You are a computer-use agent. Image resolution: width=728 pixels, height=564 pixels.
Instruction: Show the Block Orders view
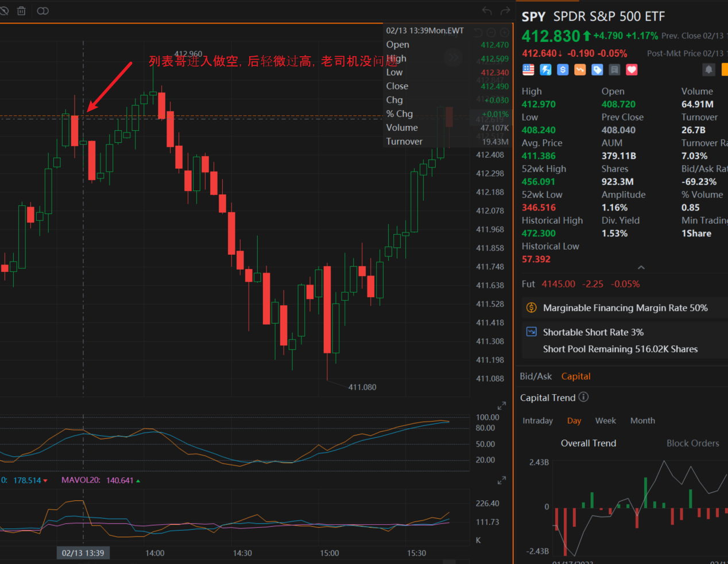point(693,443)
